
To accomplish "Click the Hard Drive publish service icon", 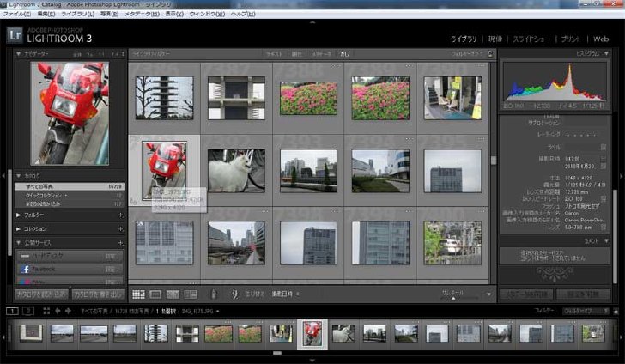I will pyautogui.click(x=25, y=256).
